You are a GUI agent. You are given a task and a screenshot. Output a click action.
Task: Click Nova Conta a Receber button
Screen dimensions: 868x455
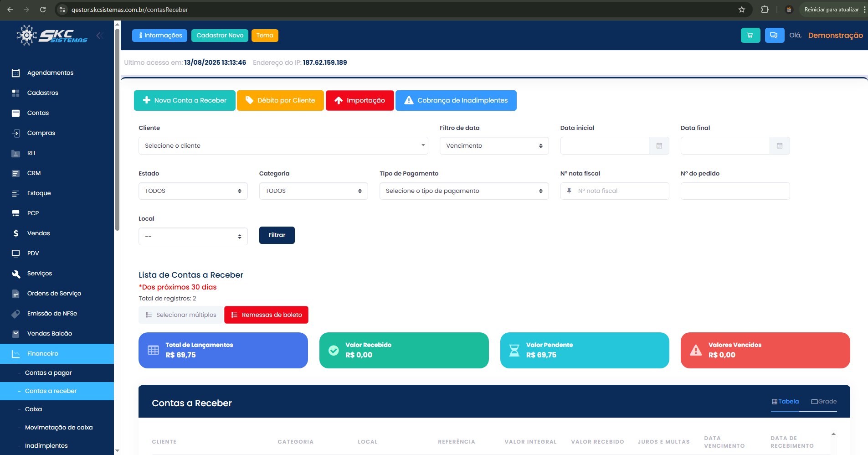(x=185, y=101)
